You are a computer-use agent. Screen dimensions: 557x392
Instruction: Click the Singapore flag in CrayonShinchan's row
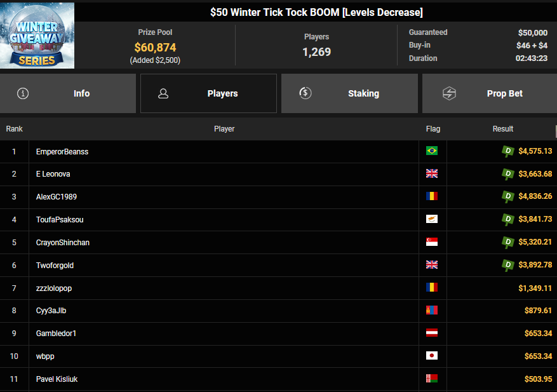pos(432,242)
